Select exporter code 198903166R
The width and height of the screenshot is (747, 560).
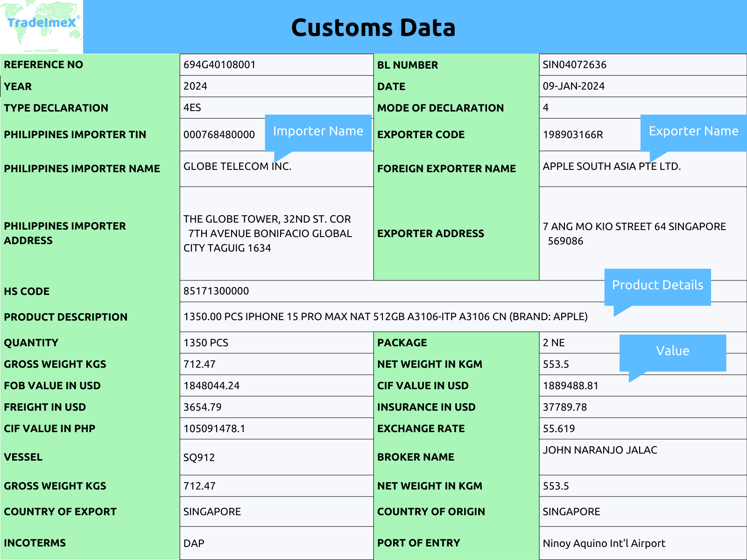573,134
